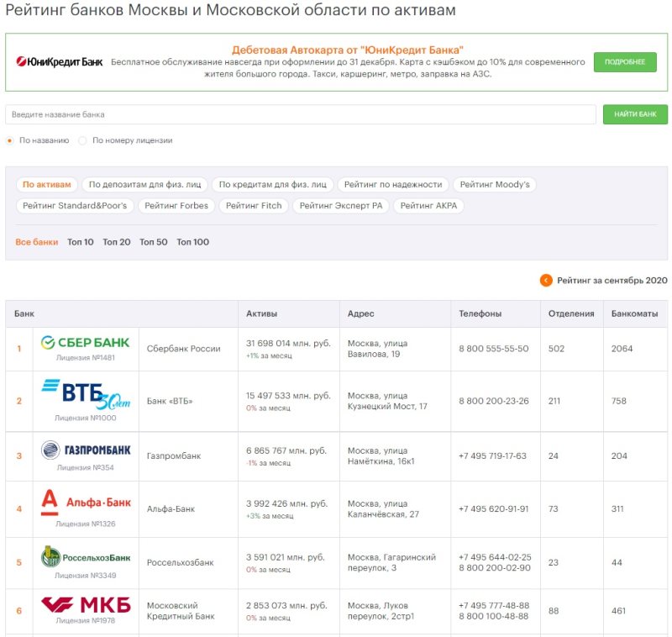Open the «Дебетовая Автокарта» headline link
This screenshot has height=637, width=672.
pyautogui.click(x=348, y=50)
